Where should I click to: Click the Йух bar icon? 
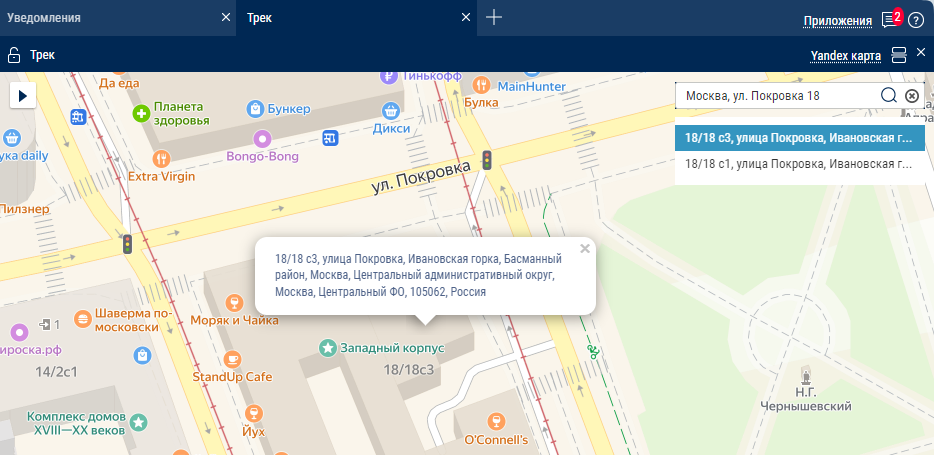click(x=254, y=413)
